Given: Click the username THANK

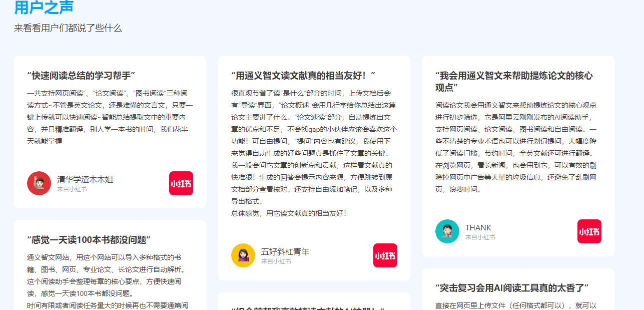Looking at the screenshot, I should tap(478, 227).
